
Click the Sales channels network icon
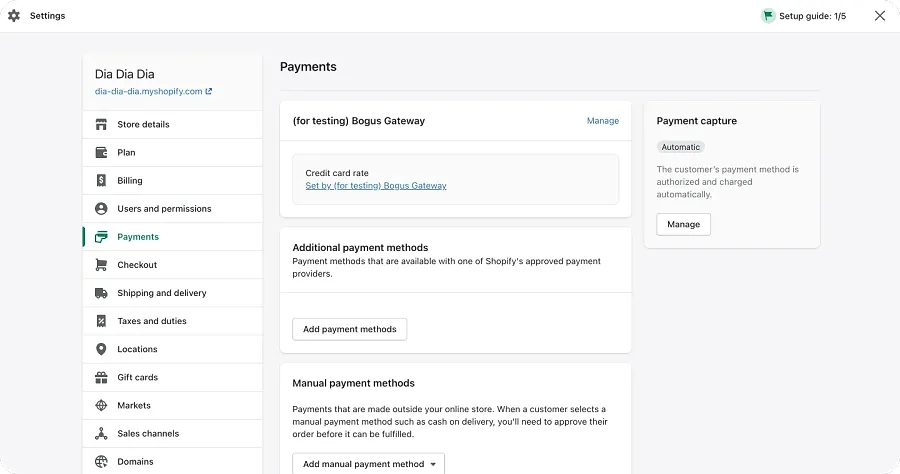pyautogui.click(x=101, y=433)
